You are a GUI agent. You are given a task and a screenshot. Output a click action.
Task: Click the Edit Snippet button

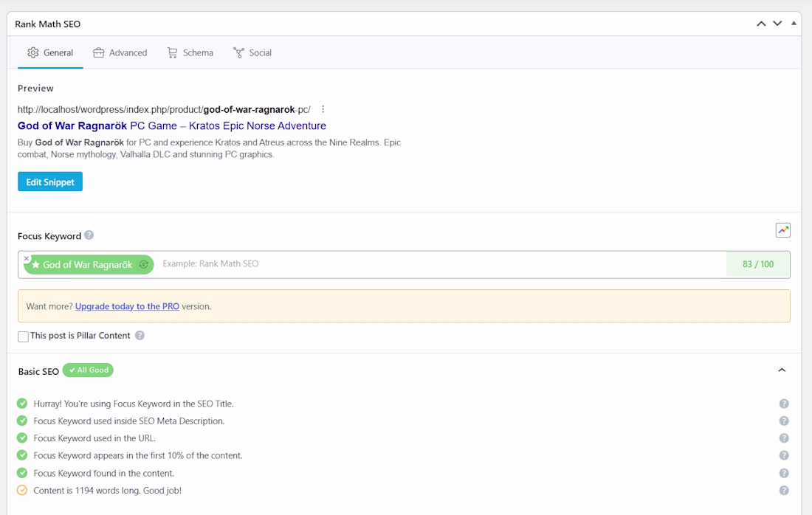[50, 182]
